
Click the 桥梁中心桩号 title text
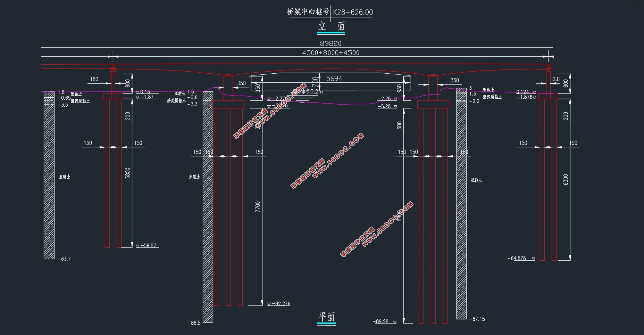(308, 12)
